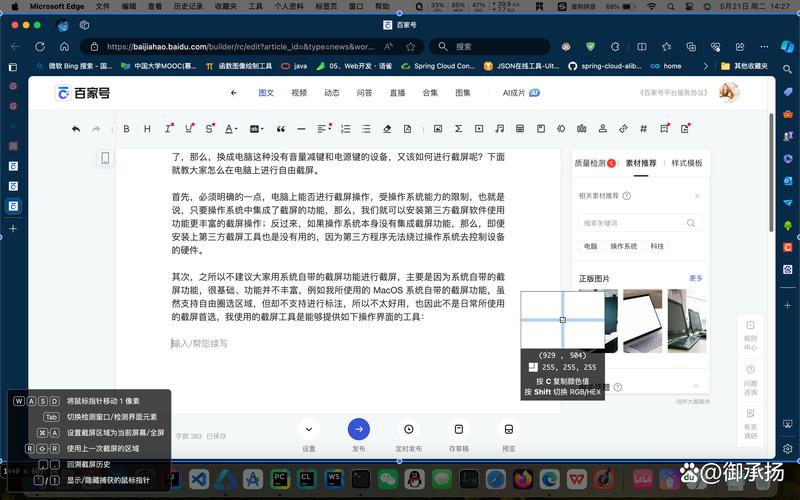Image resolution: width=800 pixels, height=500 pixels.
Task: Switch to the 视频 tab
Action: [x=299, y=93]
